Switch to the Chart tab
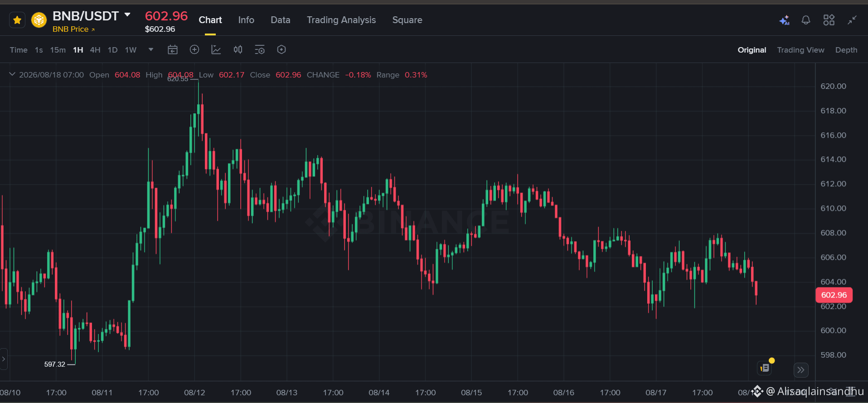 click(210, 20)
